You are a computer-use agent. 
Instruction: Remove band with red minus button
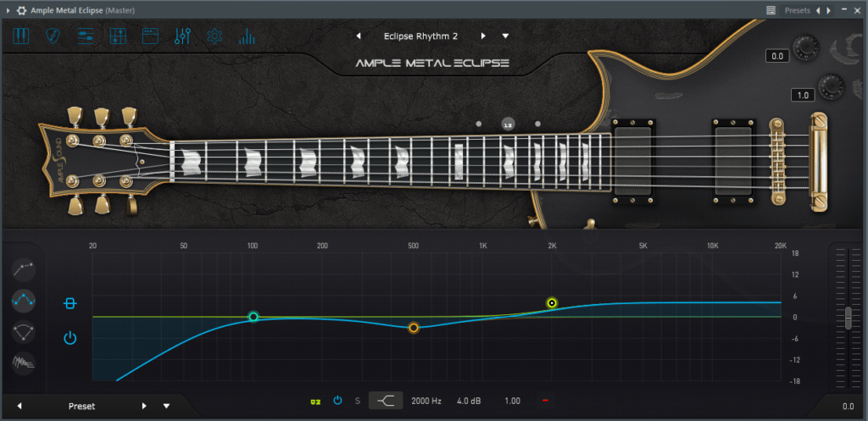tap(545, 401)
